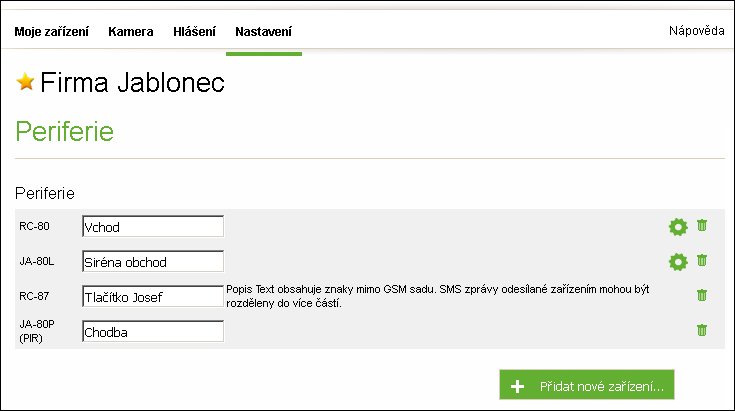Open settings gear for JA-80L siren
This screenshot has width=735, height=411.
[678, 262]
